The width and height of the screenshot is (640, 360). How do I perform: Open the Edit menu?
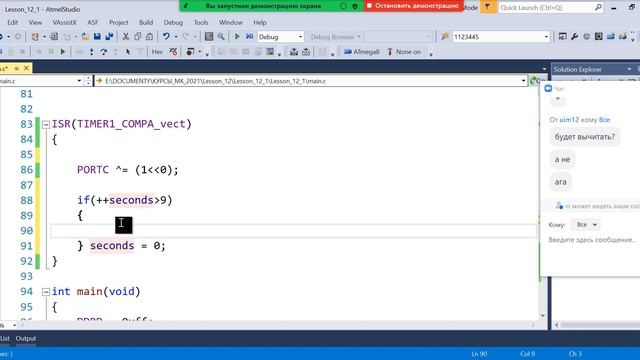(13, 22)
